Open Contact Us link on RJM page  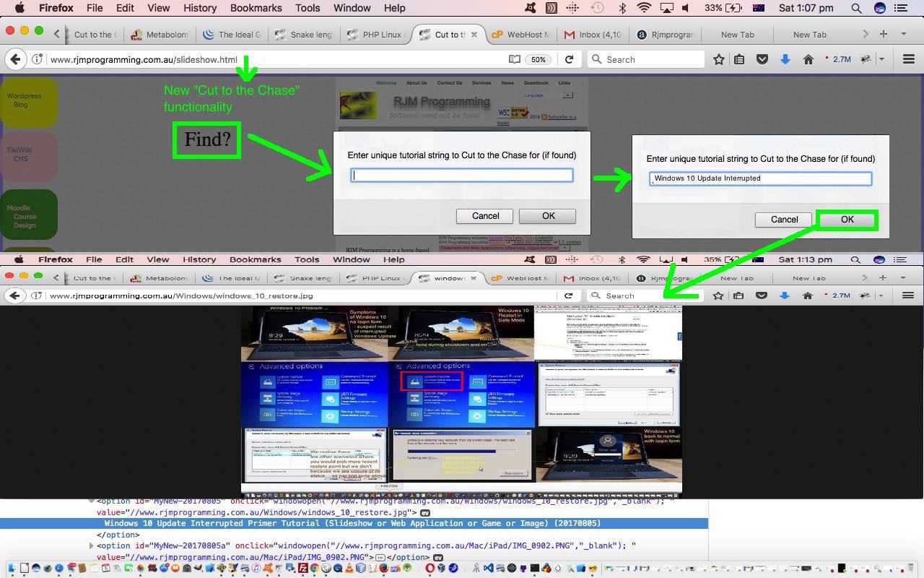(449, 83)
